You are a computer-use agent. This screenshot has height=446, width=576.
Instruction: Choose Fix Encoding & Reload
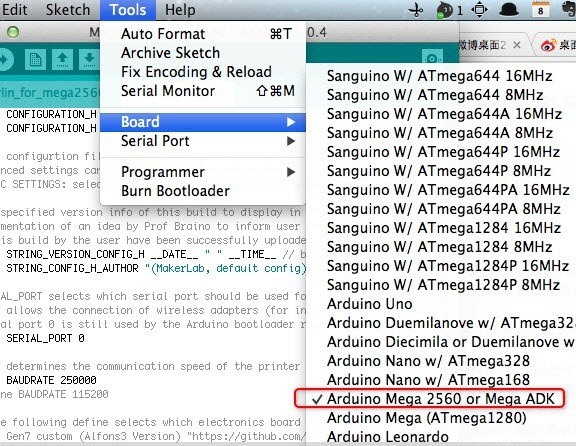tap(203, 72)
